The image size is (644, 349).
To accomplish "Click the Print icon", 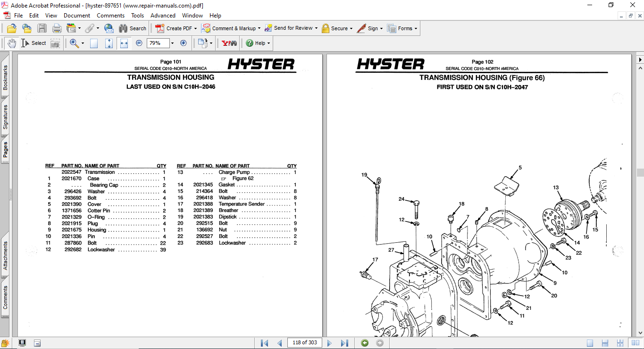I will (57, 28).
